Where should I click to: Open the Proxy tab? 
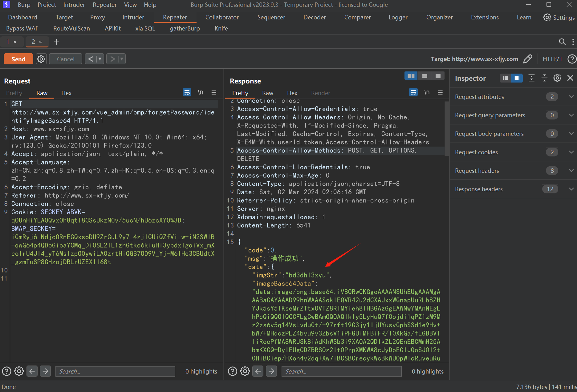[x=98, y=18]
